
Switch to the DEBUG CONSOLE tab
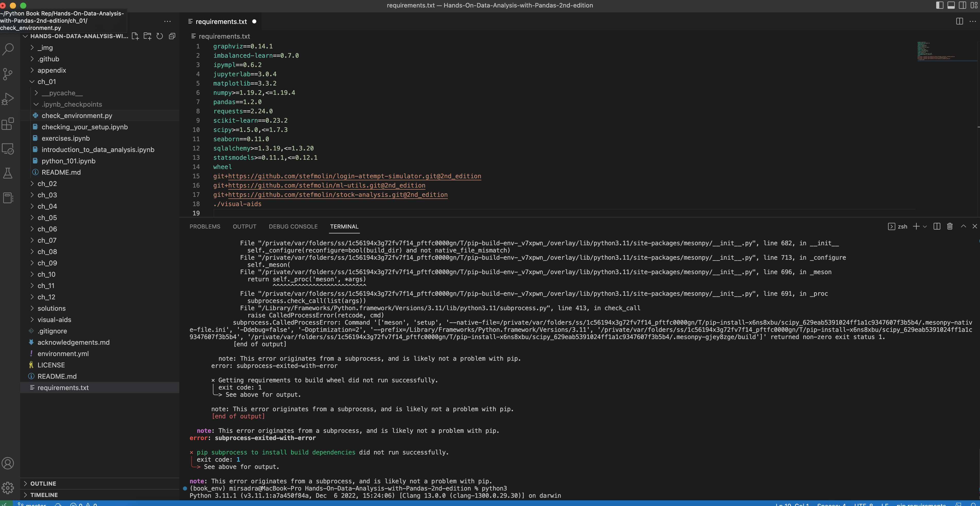pyautogui.click(x=293, y=226)
